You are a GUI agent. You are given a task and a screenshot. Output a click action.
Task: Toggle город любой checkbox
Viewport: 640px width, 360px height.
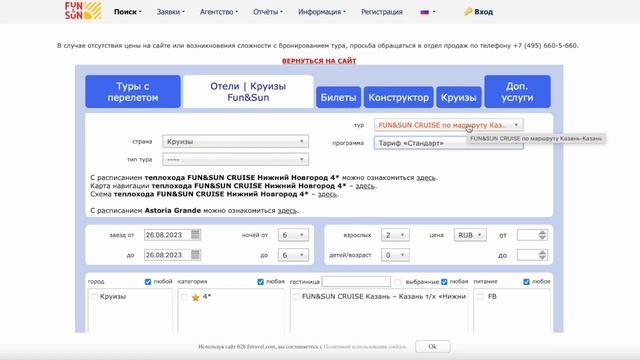[x=148, y=282]
